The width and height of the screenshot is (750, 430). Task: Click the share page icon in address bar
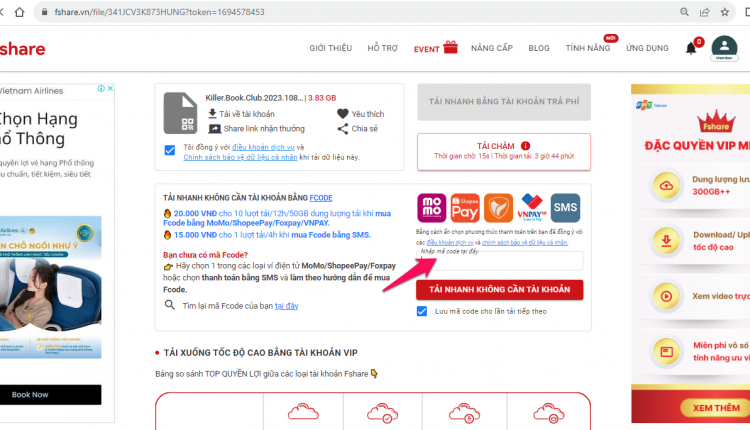(x=705, y=12)
